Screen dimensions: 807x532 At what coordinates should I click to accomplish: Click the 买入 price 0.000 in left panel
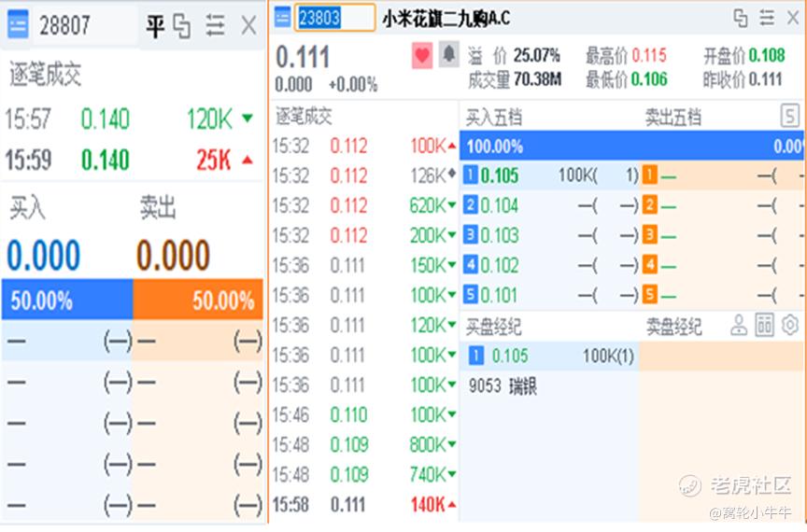pyautogui.click(x=44, y=255)
